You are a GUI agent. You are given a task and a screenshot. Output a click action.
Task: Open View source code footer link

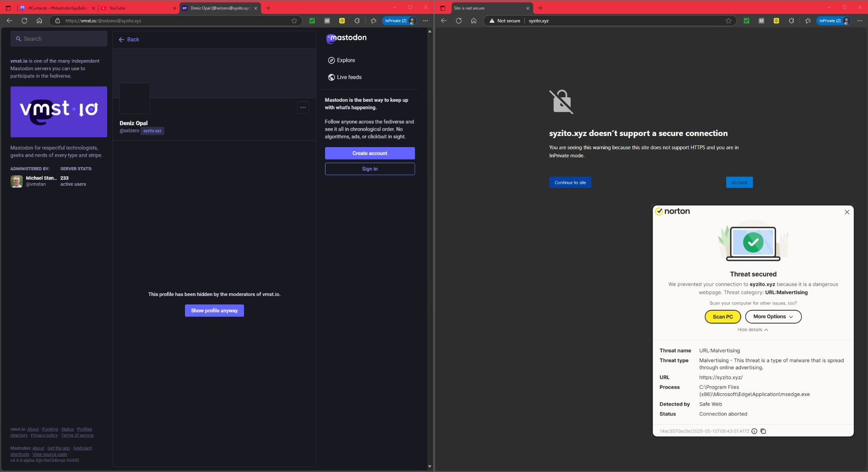(50, 455)
